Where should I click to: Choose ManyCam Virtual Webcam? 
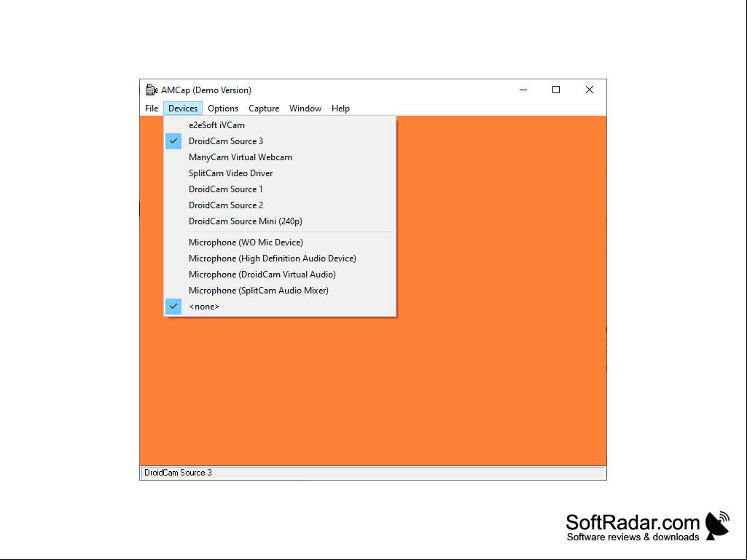(x=280, y=157)
